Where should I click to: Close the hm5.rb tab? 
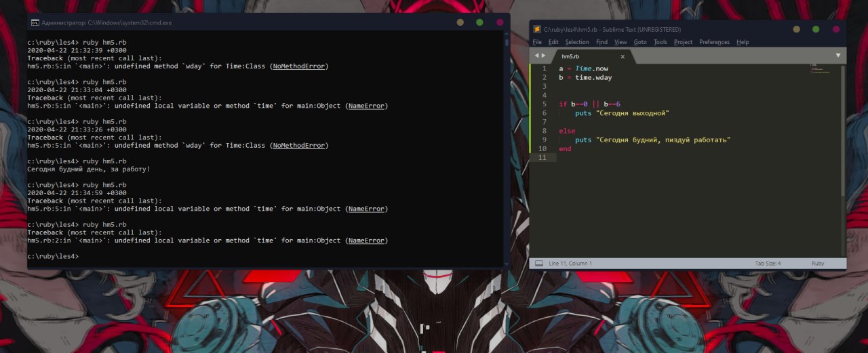623,56
